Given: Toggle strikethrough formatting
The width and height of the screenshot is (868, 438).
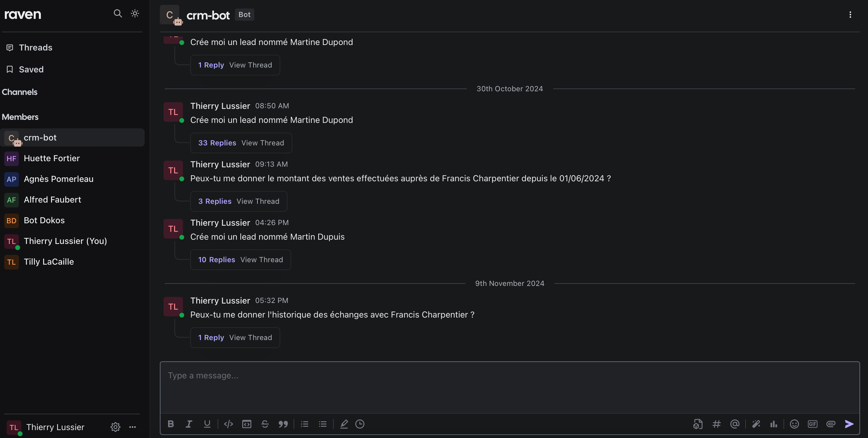Looking at the screenshot, I should pos(265,424).
